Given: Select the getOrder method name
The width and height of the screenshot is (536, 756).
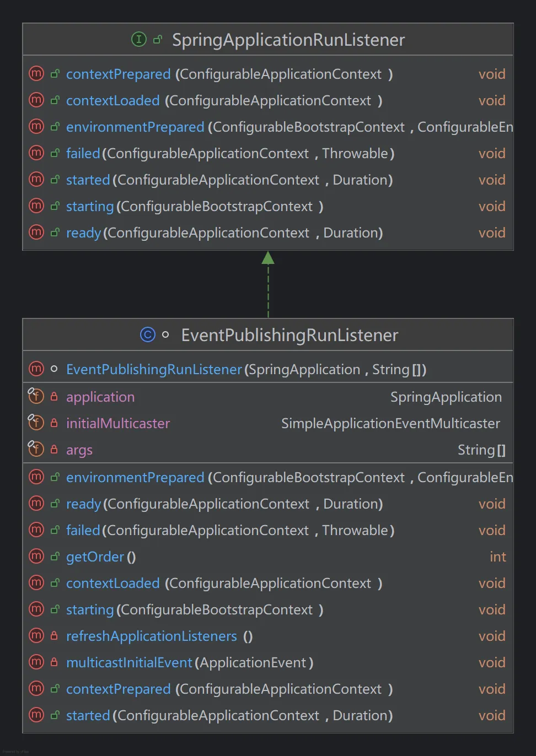Looking at the screenshot, I should click(95, 557).
